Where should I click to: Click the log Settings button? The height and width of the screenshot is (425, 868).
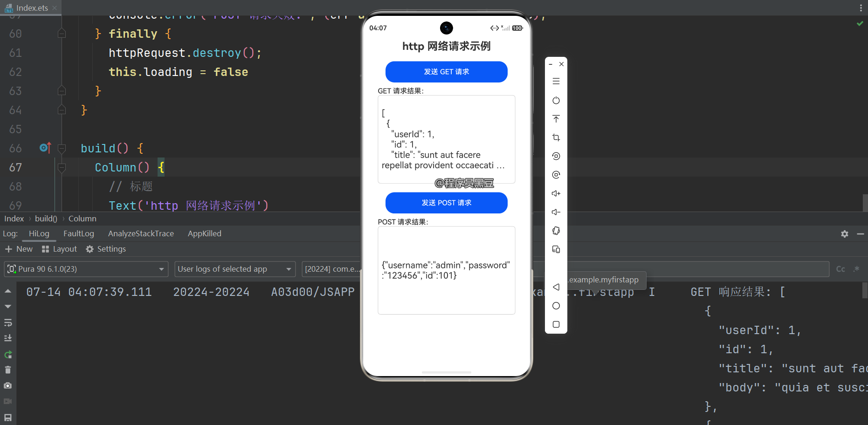(x=106, y=249)
